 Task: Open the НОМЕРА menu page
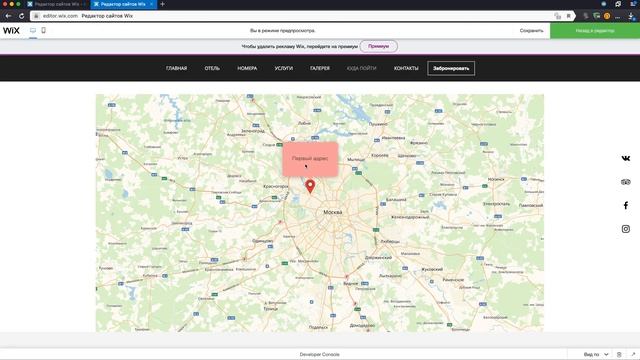pos(247,69)
